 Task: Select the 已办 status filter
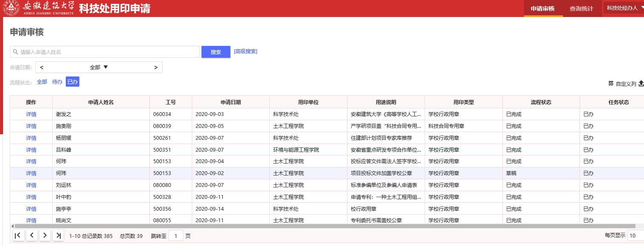click(x=73, y=82)
